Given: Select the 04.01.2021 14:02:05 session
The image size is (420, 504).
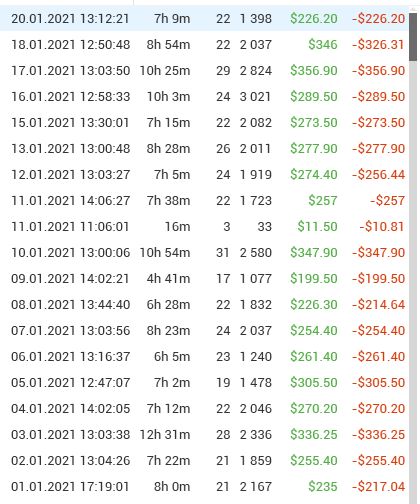Looking at the screenshot, I should [x=204, y=409].
